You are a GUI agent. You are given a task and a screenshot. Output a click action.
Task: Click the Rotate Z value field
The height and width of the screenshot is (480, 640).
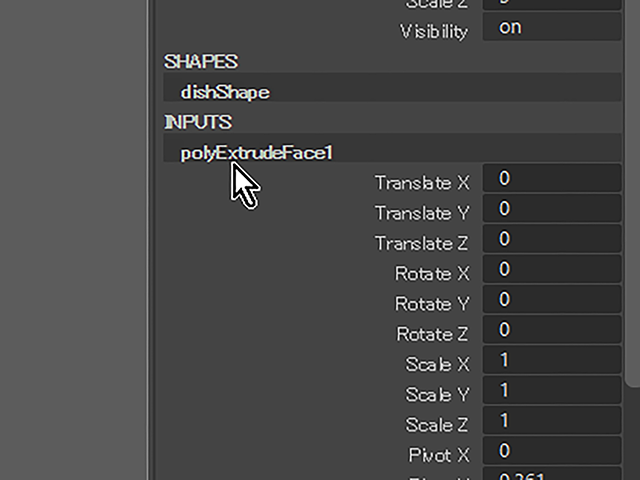[x=552, y=329]
